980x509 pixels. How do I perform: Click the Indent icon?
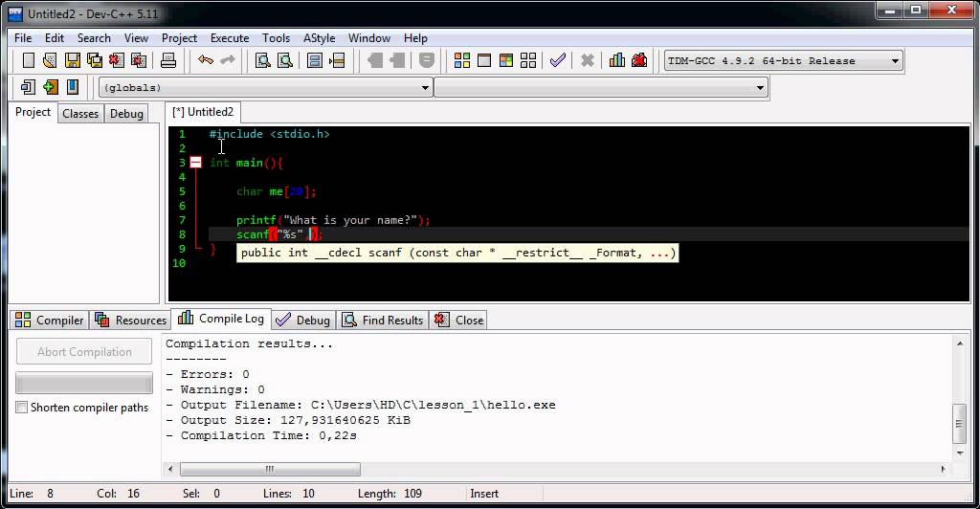[x=375, y=60]
